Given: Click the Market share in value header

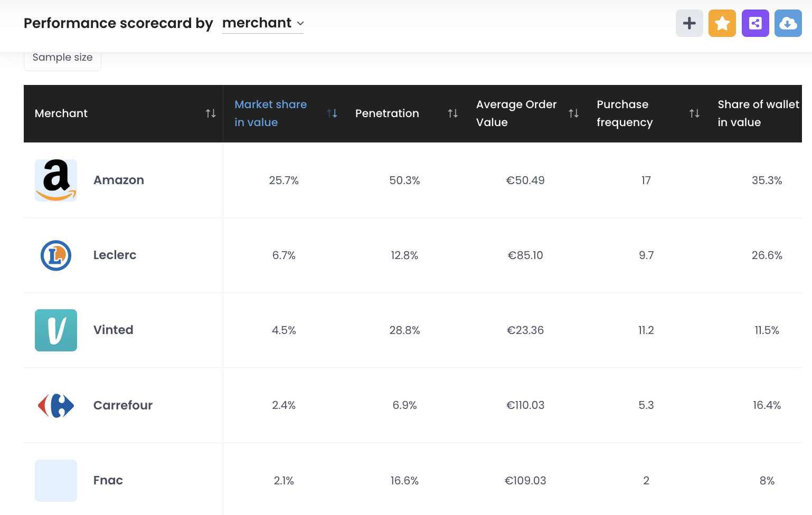Looking at the screenshot, I should [271, 113].
